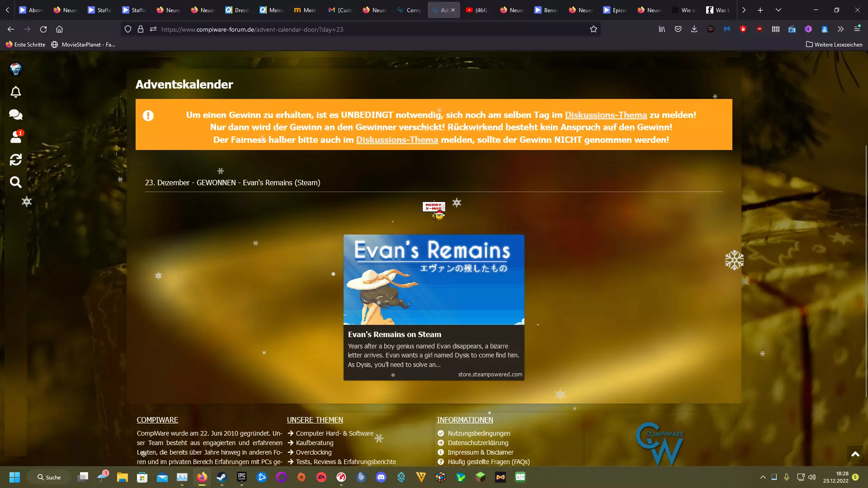This screenshot has height=488, width=868.
Task: Open the Firefox library icon
Action: tap(662, 29)
